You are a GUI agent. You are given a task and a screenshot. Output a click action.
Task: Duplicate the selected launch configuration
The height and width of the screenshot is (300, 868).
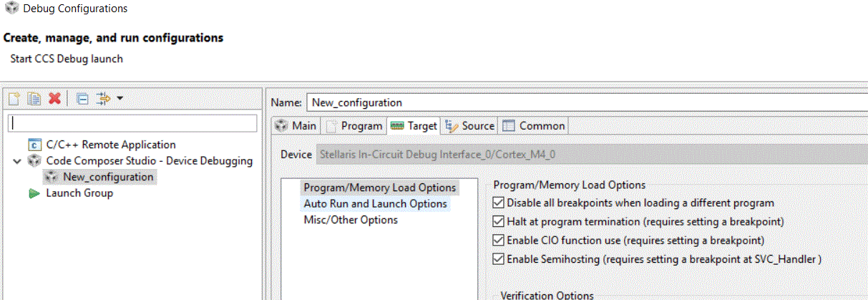click(x=34, y=99)
